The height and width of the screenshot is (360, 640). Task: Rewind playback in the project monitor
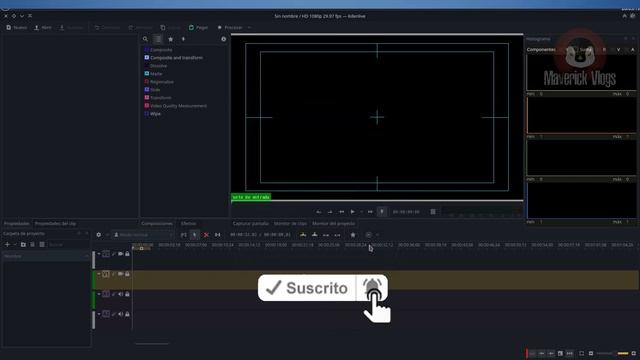click(x=341, y=212)
